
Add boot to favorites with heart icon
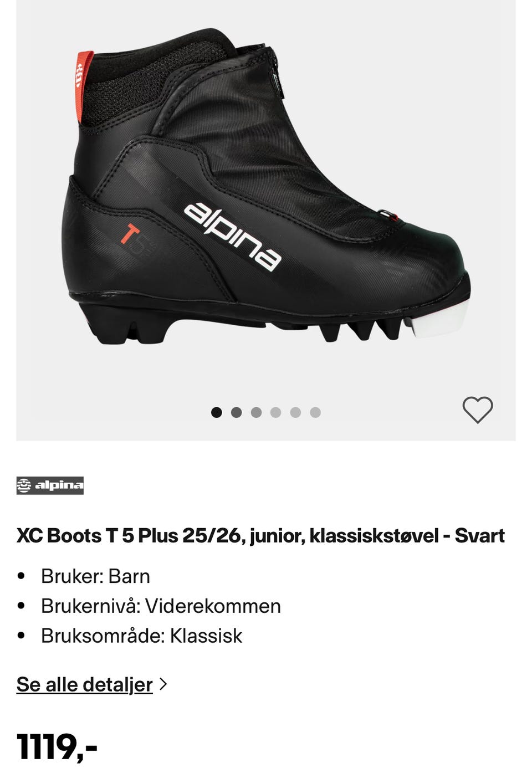(x=478, y=411)
